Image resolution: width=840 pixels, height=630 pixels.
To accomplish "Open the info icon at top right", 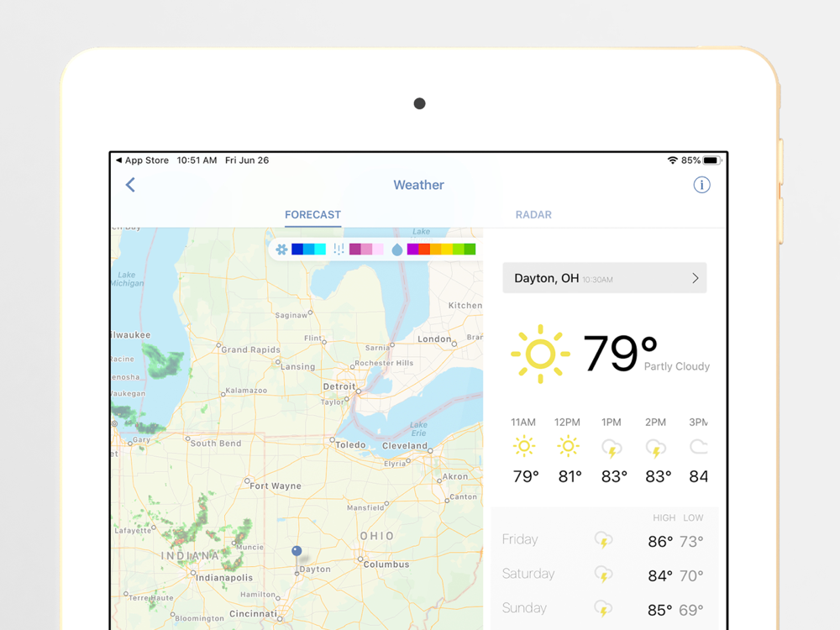I will pos(701,185).
